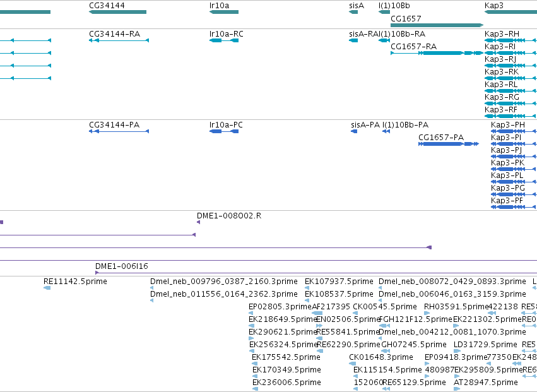
Task: Click the GH121F12.5prime EST label
Action: click(416, 319)
